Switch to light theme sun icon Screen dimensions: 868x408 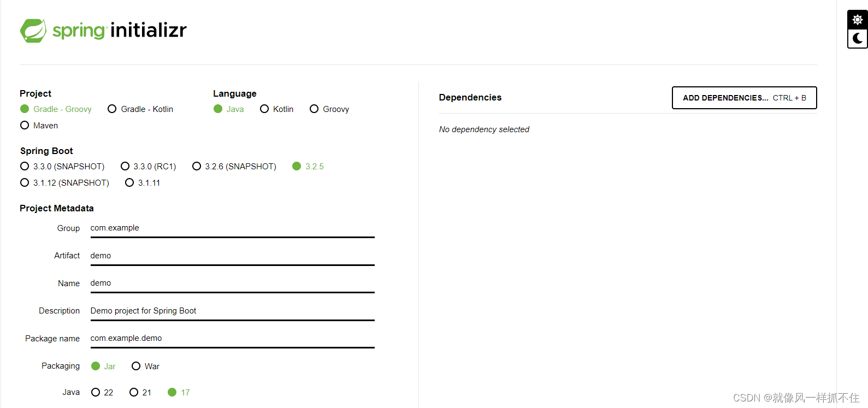[x=857, y=20]
